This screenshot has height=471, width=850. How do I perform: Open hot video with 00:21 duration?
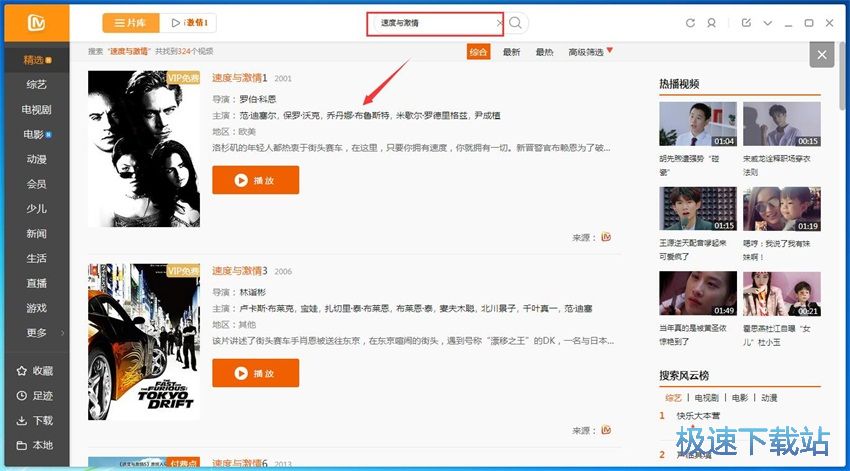pos(782,294)
